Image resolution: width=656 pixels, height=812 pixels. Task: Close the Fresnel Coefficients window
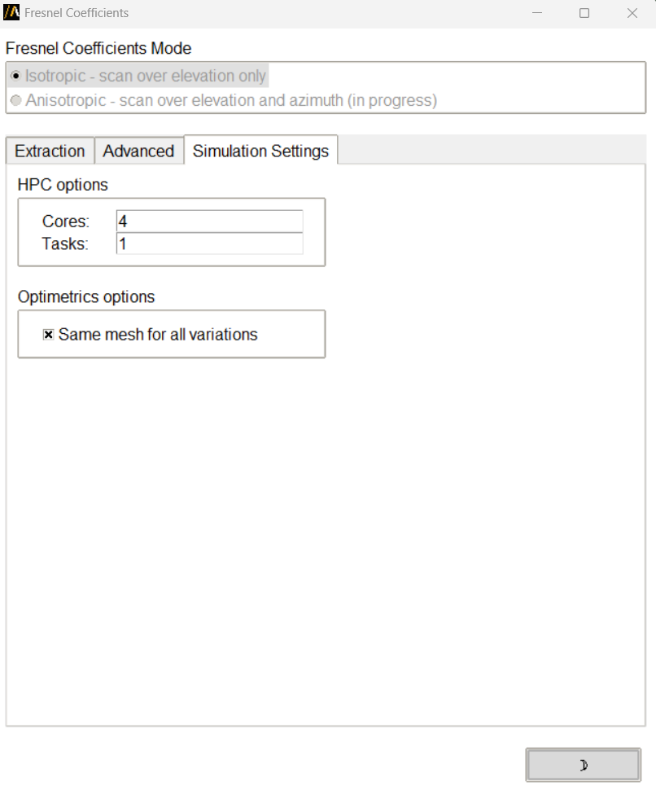(x=632, y=13)
